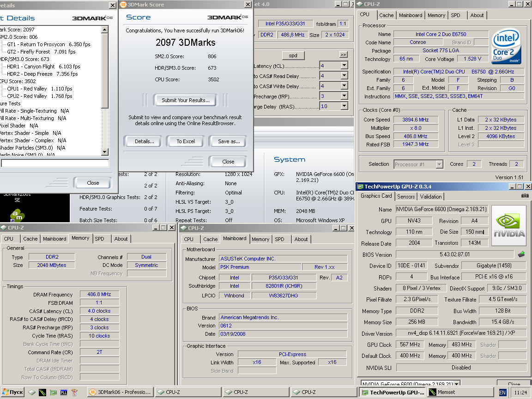Screen dimensions: 532x399
Task: Open the Processor #1 selection dropdown
Action: (439, 164)
